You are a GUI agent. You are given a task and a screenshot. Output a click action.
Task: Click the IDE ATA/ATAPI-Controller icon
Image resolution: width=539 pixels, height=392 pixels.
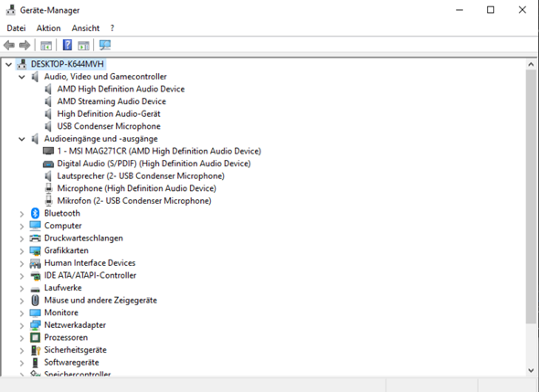[35, 275]
